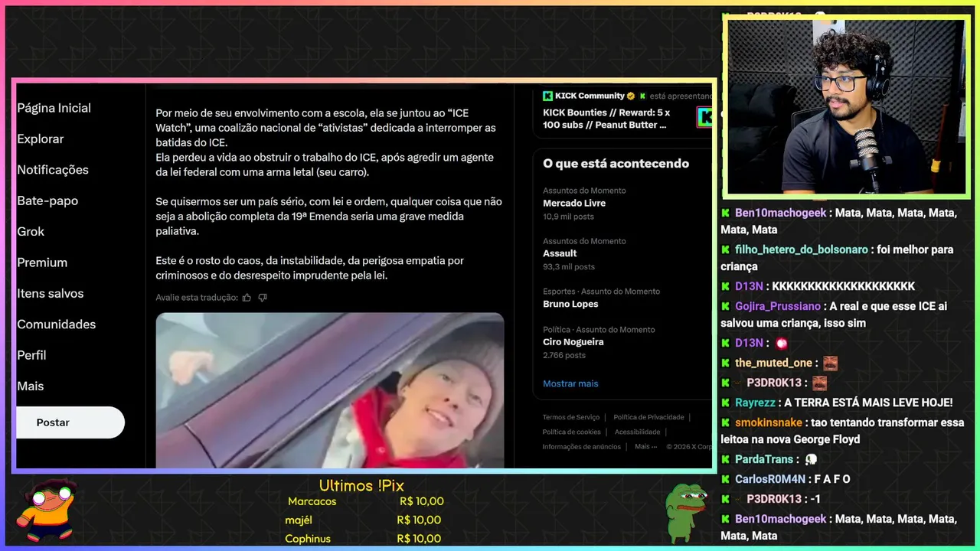Click 'Mostrar mais' under trending topics

(570, 383)
